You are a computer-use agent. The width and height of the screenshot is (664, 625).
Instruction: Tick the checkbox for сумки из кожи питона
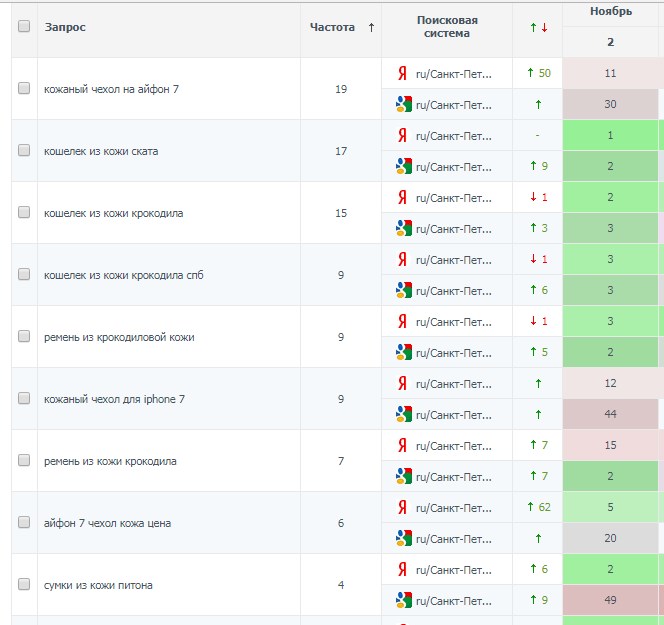24,584
